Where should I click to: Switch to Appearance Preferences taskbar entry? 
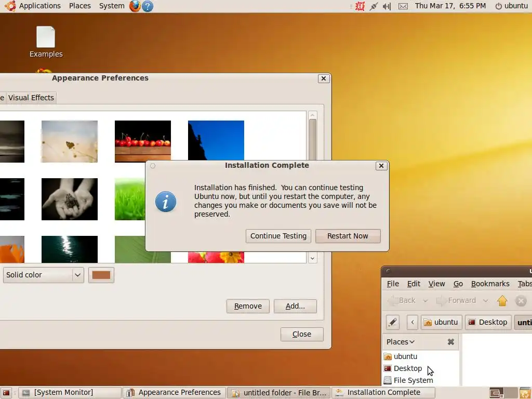[174, 393]
